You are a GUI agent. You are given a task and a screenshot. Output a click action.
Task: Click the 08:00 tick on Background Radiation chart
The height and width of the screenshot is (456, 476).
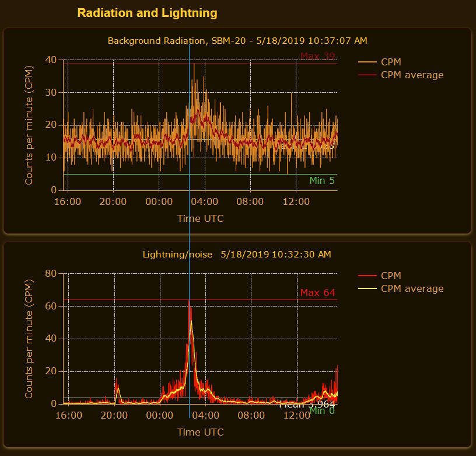[250, 201]
